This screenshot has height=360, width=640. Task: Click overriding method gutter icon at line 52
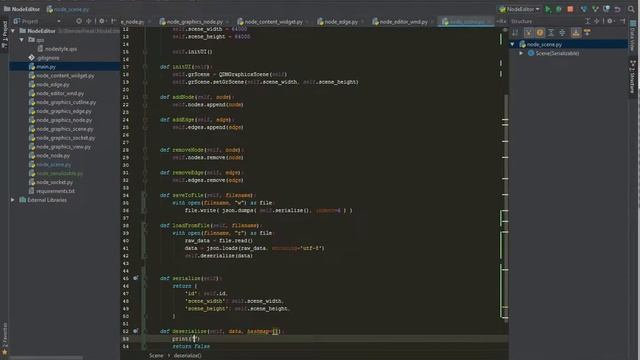[136, 331]
